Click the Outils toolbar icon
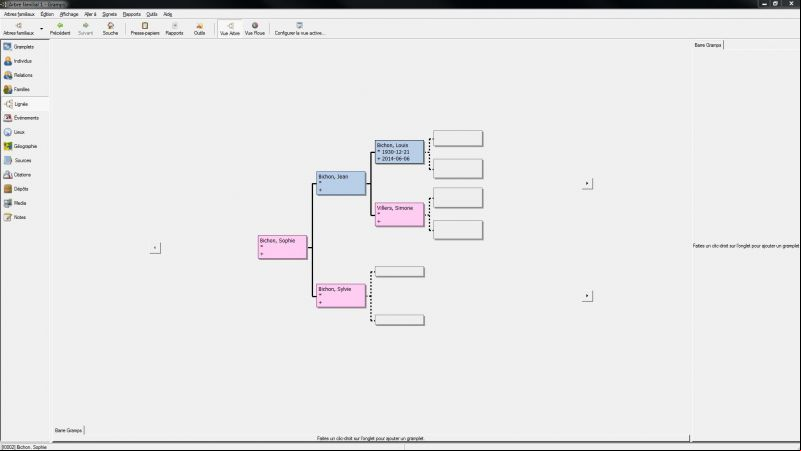This screenshot has width=801, height=451. tap(199, 26)
